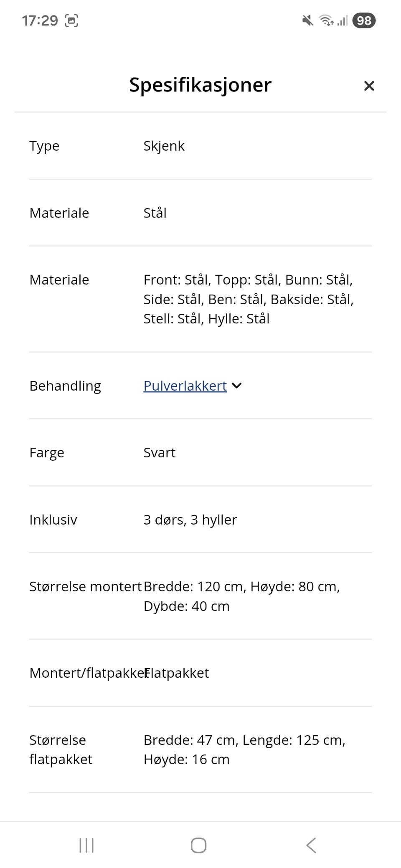Viewport: 401px width, 868px height.
Task: Tap the Spesifikasjoner title
Action: click(200, 85)
